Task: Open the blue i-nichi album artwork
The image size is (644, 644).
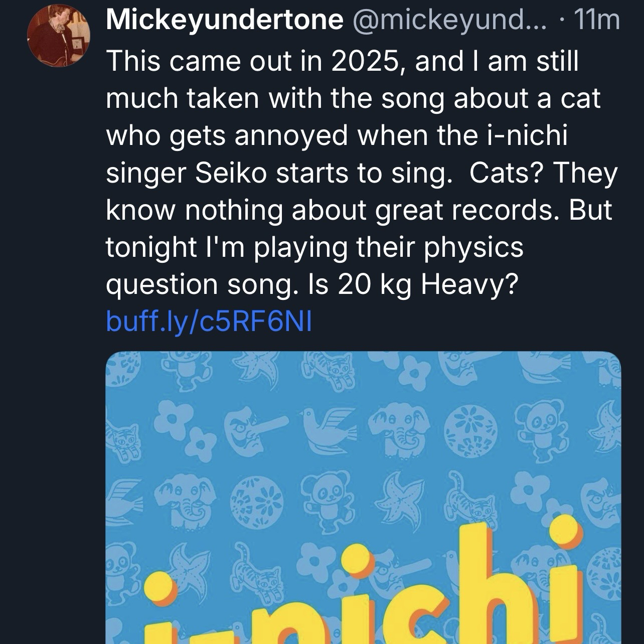Action: tap(363, 497)
